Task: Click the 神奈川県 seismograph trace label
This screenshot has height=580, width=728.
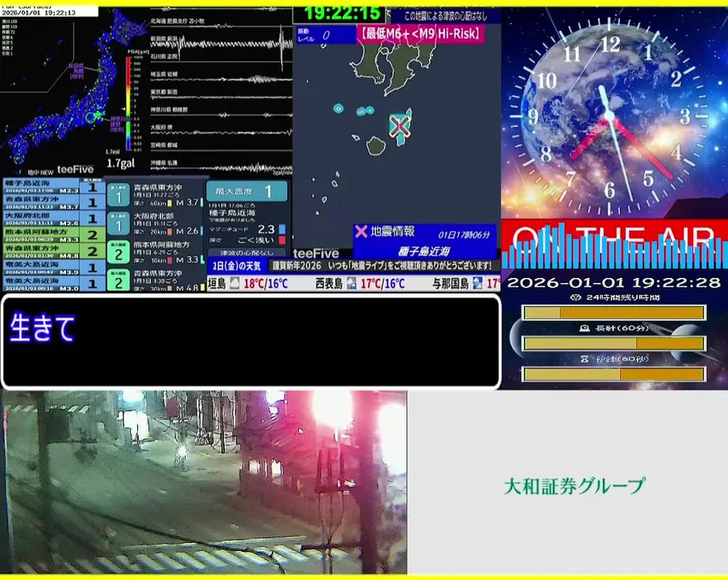Action: [x=168, y=110]
